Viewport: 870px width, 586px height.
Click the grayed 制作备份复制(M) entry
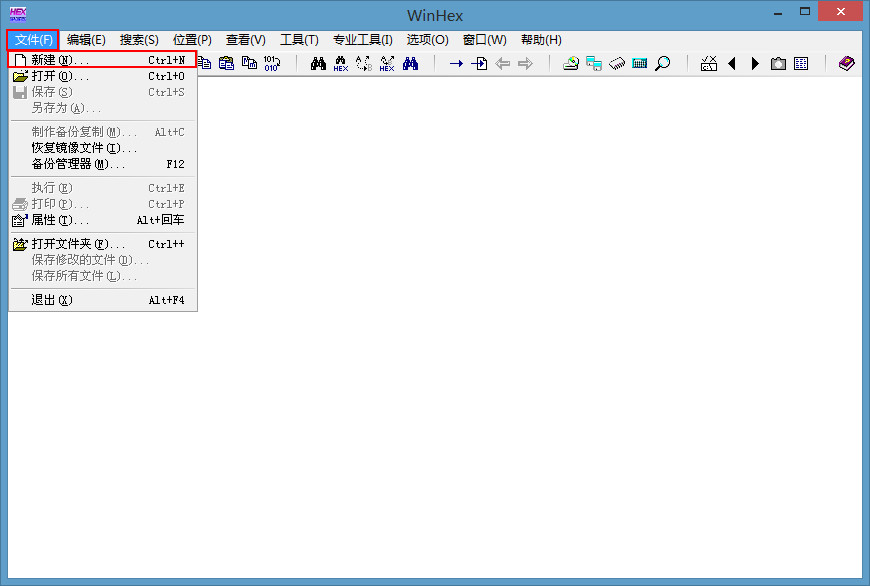[103, 132]
